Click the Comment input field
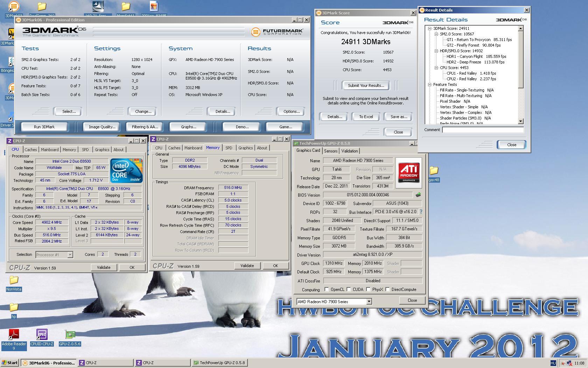588x368 pixels. tap(483, 130)
